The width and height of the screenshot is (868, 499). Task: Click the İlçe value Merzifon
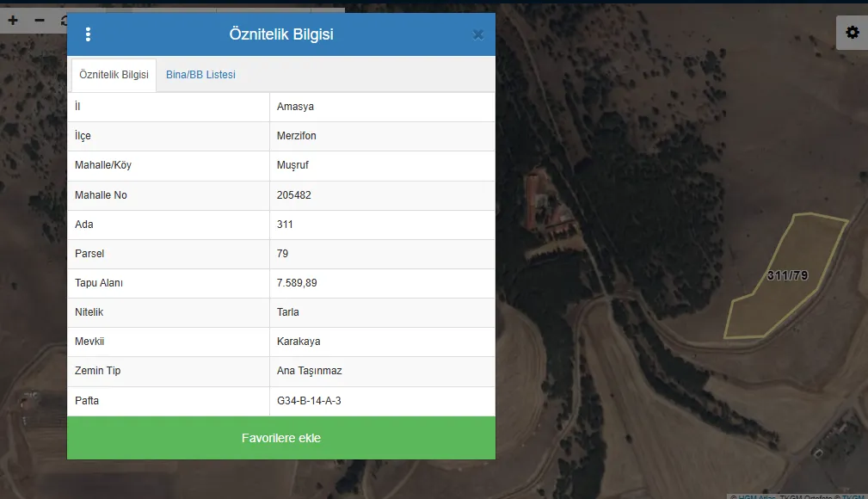click(297, 136)
